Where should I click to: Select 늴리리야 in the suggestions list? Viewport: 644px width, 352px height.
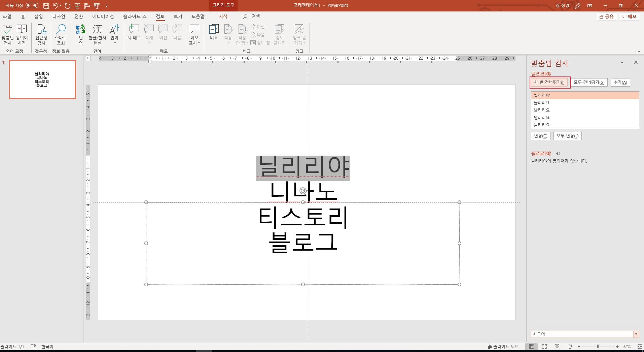click(x=585, y=95)
